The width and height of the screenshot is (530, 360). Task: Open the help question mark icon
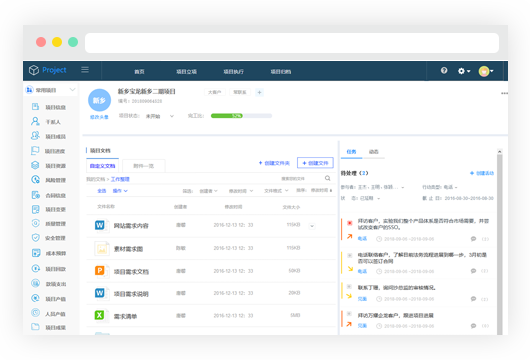[x=444, y=70]
